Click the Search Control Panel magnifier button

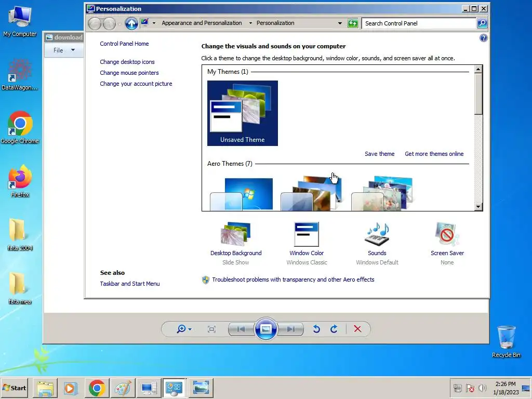point(482,23)
